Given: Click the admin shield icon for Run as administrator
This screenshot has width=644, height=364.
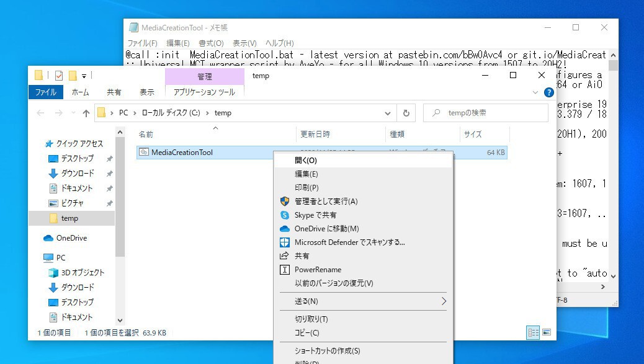Looking at the screenshot, I should tap(285, 201).
